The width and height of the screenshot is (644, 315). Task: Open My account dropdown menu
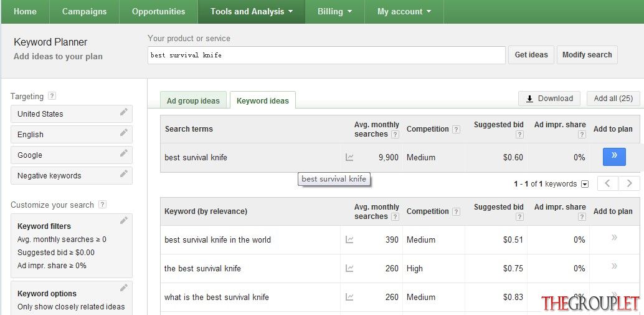point(404,11)
